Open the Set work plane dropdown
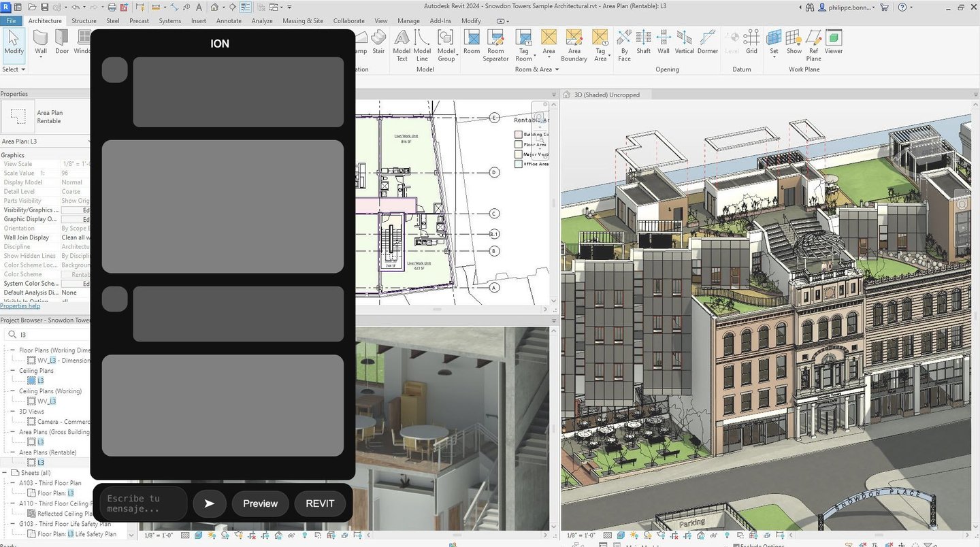Image resolution: width=980 pixels, height=547 pixels. pyautogui.click(x=774, y=58)
